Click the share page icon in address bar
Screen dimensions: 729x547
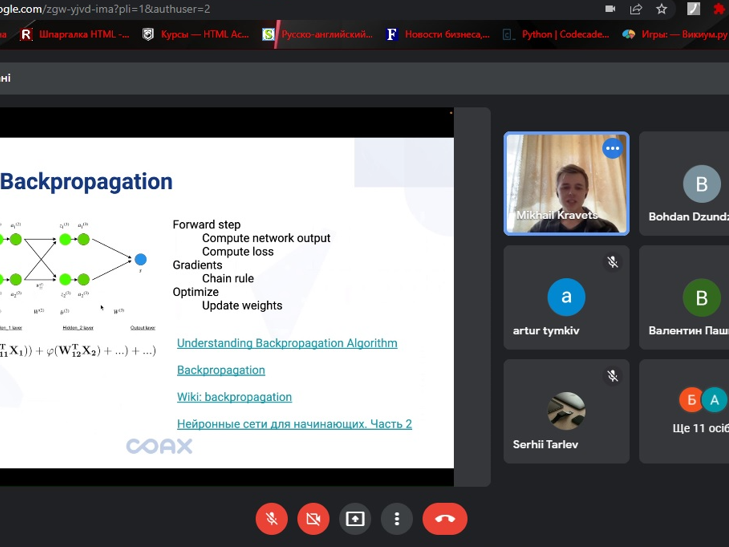636,9
